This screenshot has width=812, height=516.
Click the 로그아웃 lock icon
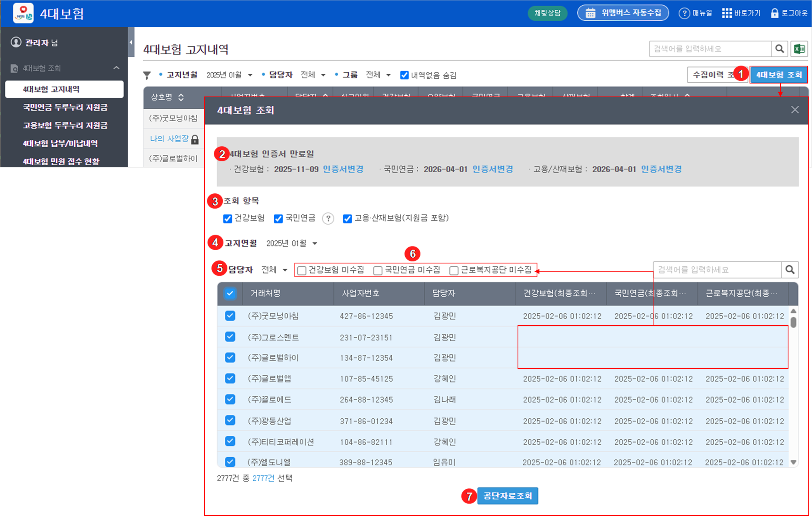tap(774, 13)
